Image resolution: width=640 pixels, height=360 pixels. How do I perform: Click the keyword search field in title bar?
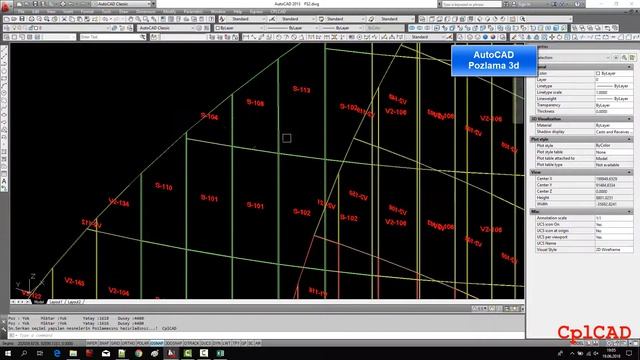[x=471, y=4]
